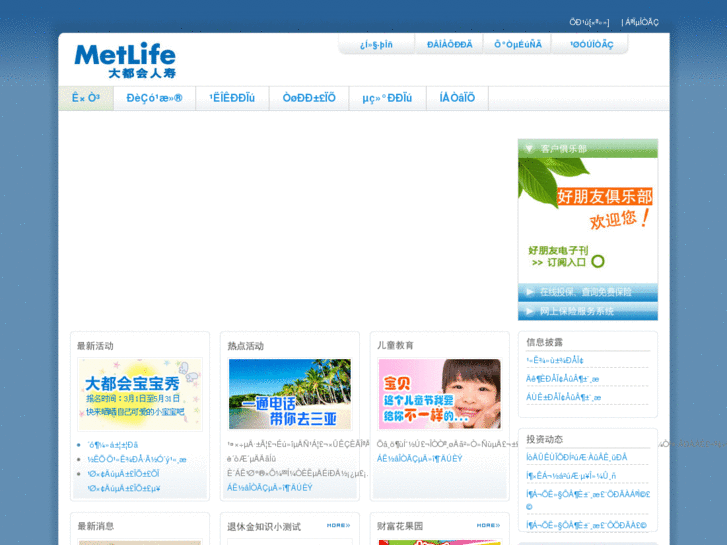Click MORE next to 财富花果园
Viewport: 727px width, 545px height.
click(488, 526)
